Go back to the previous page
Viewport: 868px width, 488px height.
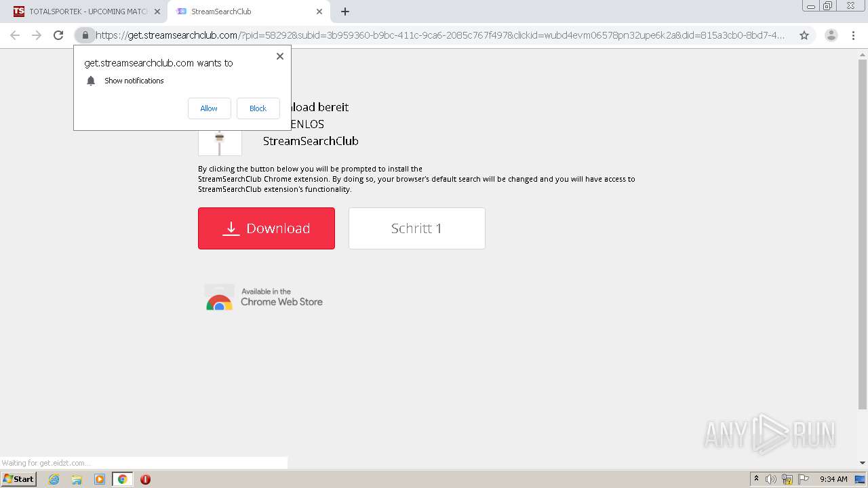[x=15, y=35]
